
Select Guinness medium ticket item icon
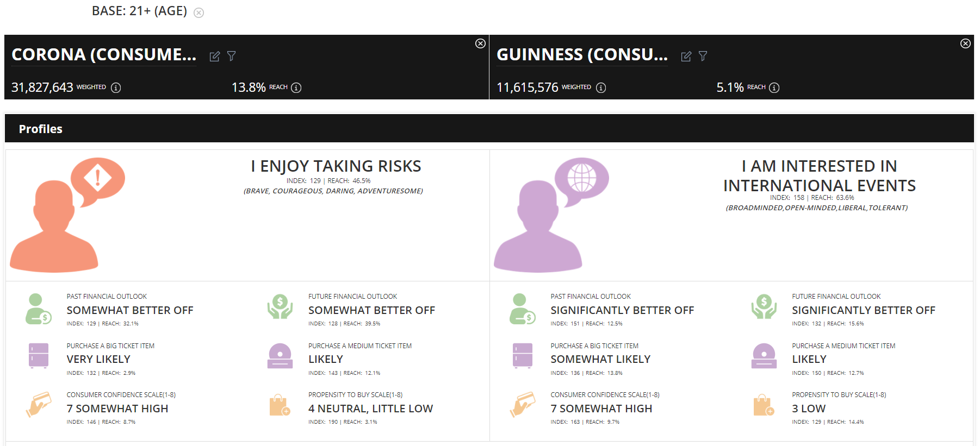764,356
